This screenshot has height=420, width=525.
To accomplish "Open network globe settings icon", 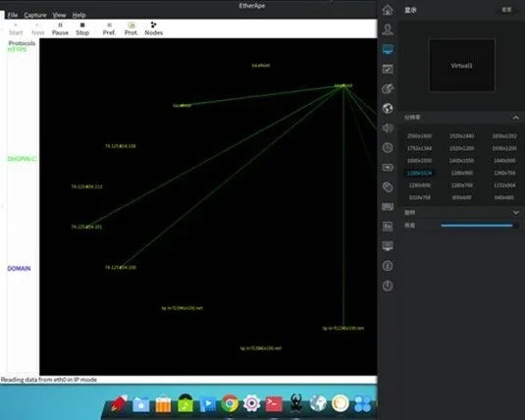I will 388,108.
